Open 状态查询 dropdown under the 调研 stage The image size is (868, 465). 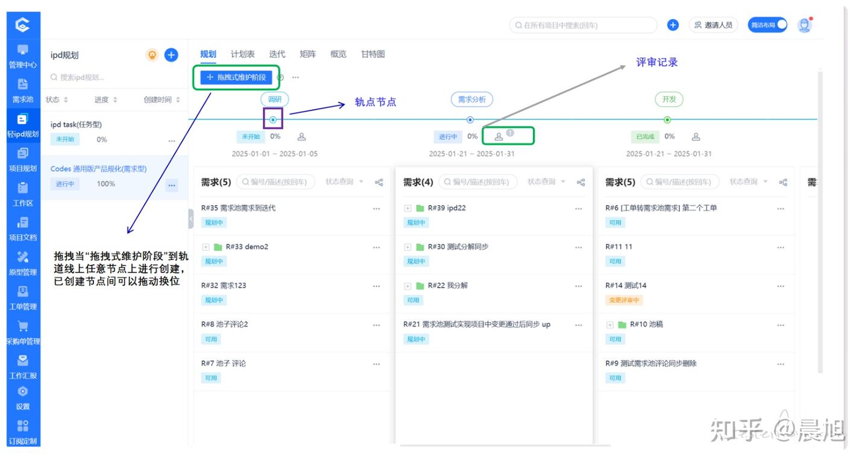pyautogui.click(x=344, y=182)
